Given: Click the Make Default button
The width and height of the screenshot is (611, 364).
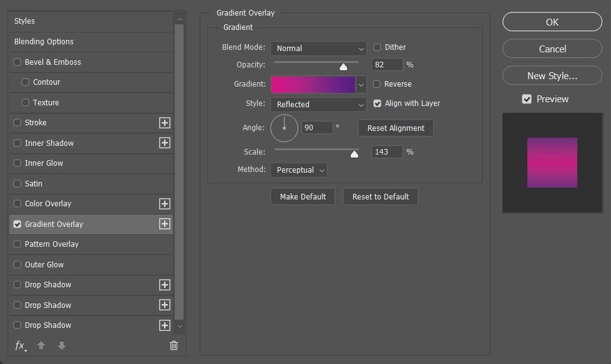Looking at the screenshot, I should tap(303, 196).
